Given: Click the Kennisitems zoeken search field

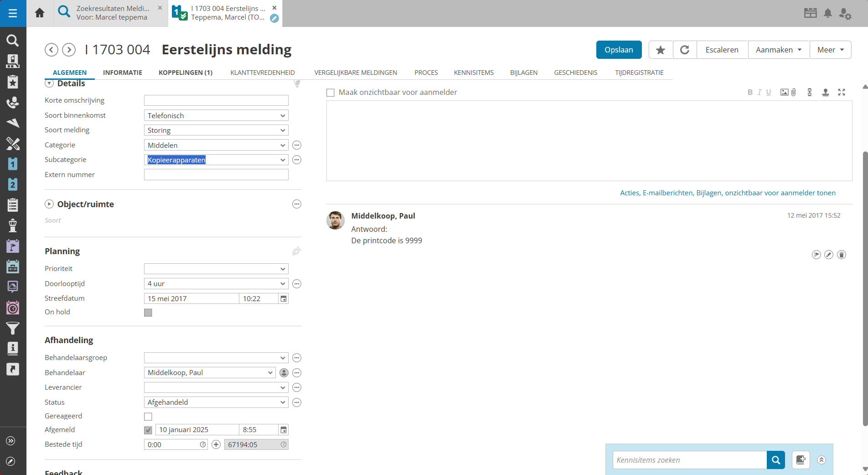Looking at the screenshot, I should coord(689,460).
